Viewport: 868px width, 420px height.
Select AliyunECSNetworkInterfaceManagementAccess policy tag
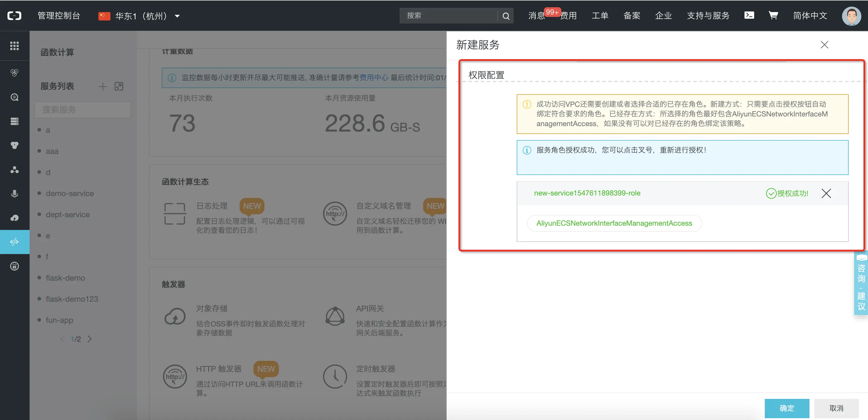614,223
